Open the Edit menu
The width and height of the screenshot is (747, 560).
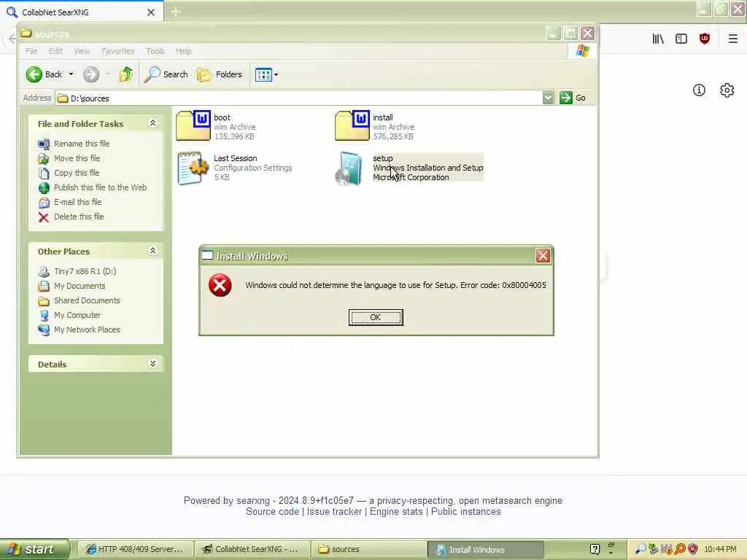click(x=55, y=51)
